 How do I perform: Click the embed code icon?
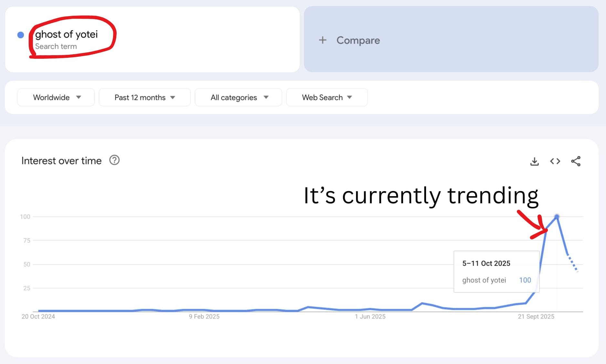click(x=555, y=161)
